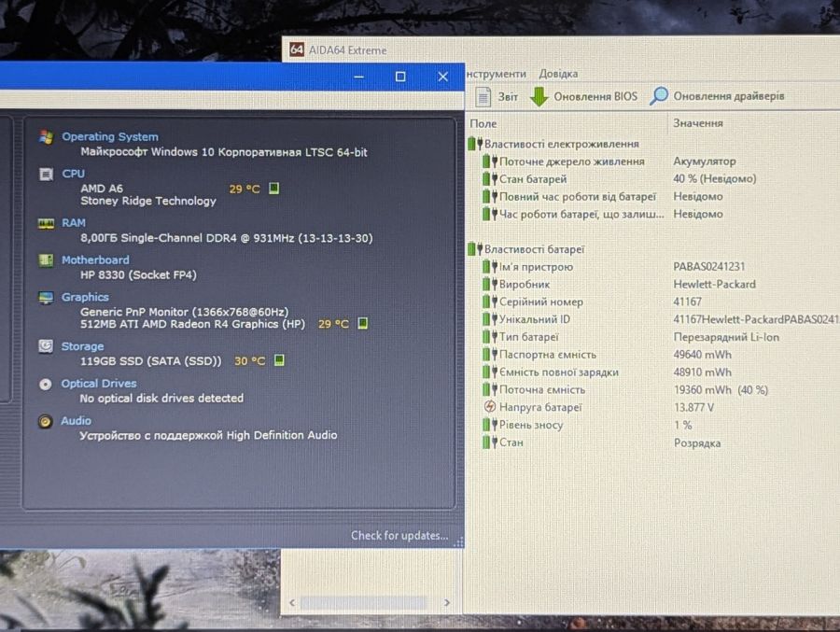Open the Звіт report button in AIDA64
The width and height of the screenshot is (840, 632).
point(497,96)
